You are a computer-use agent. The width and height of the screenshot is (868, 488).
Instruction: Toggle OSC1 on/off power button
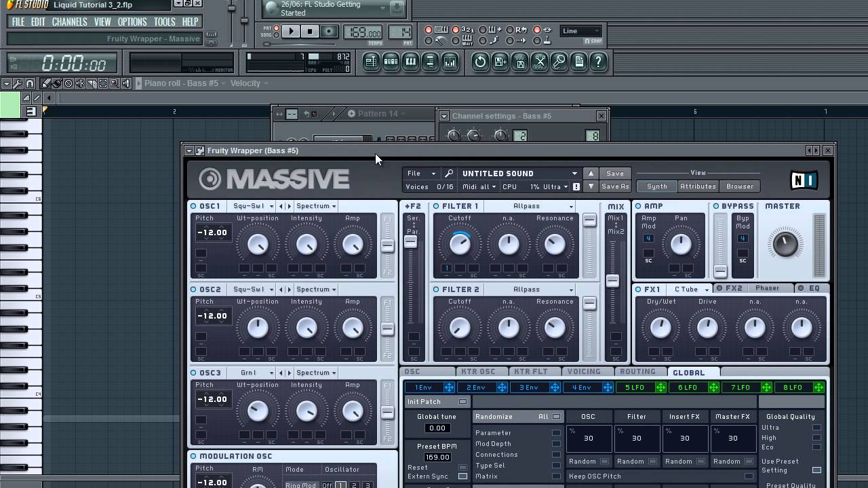pos(193,206)
